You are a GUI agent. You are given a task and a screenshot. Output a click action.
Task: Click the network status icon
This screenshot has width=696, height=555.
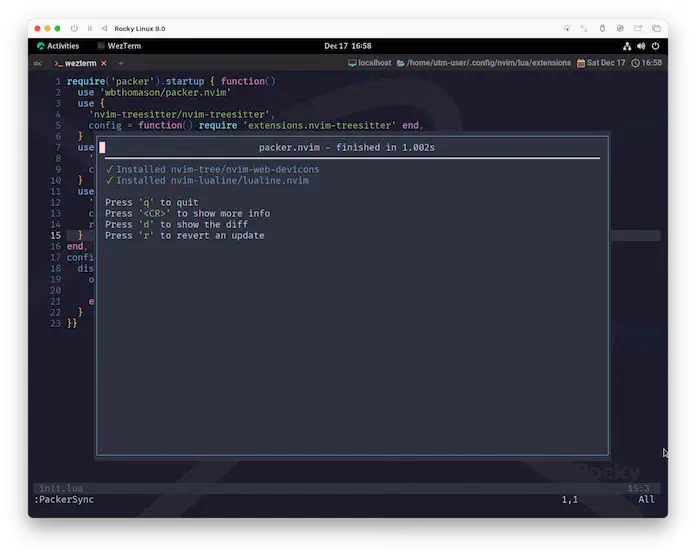point(627,46)
